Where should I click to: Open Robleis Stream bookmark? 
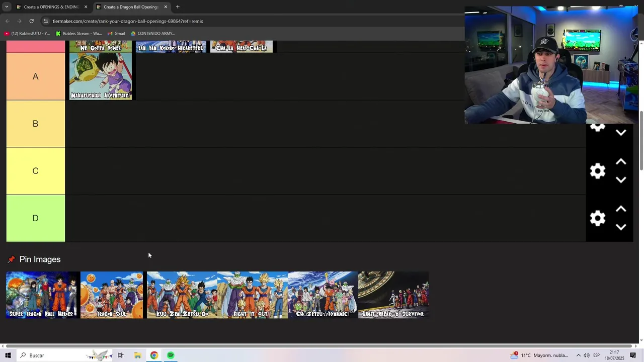point(78,33)
